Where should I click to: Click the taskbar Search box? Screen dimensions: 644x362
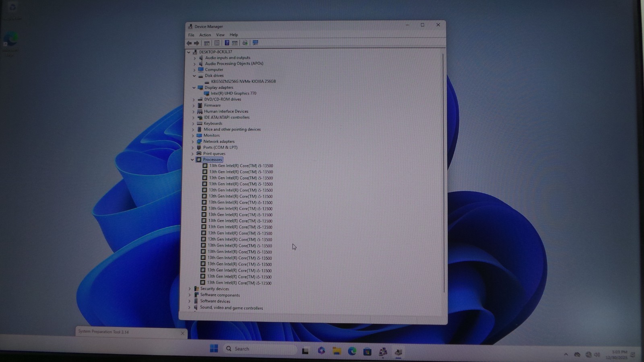[260, 349]
